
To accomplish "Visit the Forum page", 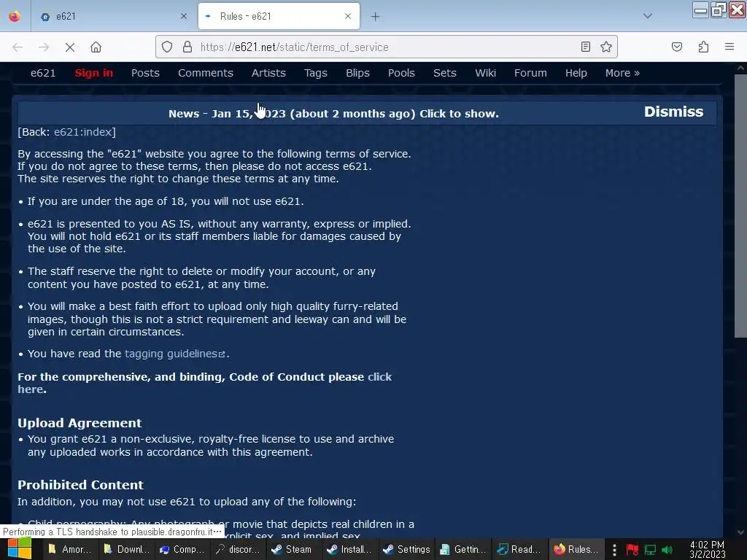I will click(x=530, y=73).
